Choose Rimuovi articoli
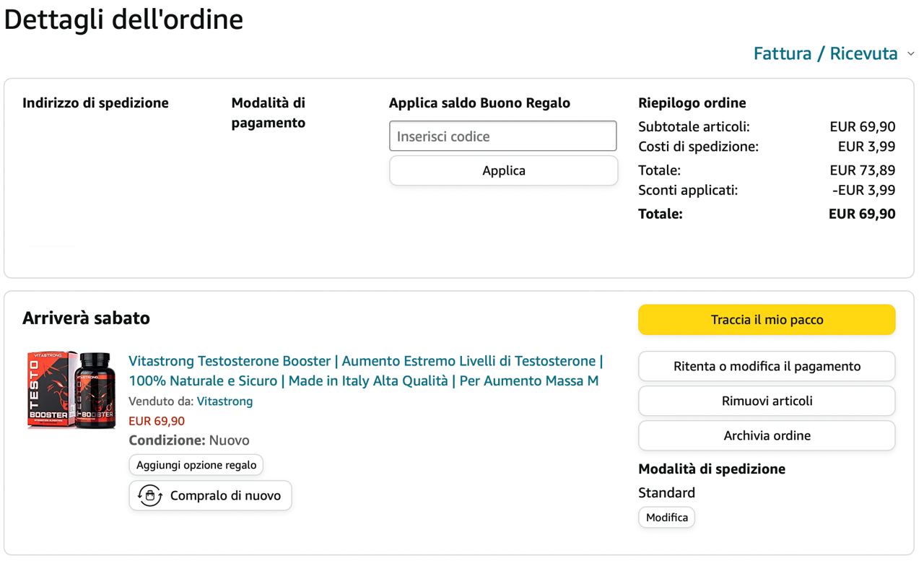 point(767,401)
